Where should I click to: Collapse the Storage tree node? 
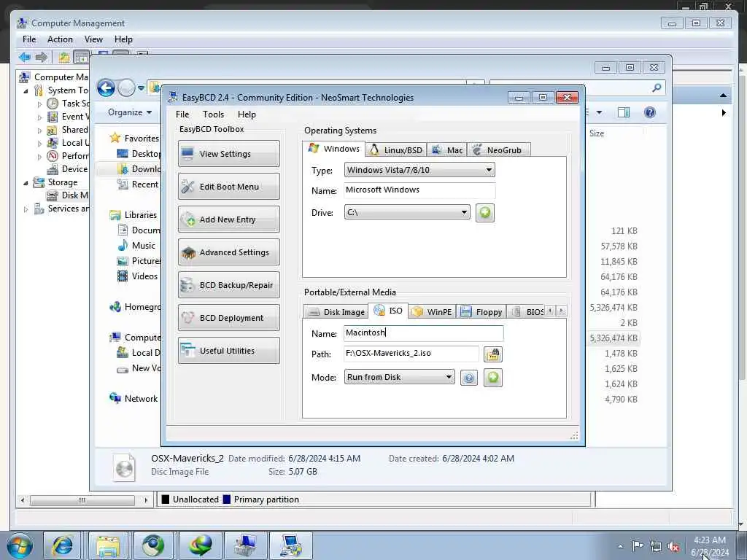click(26, 183)
